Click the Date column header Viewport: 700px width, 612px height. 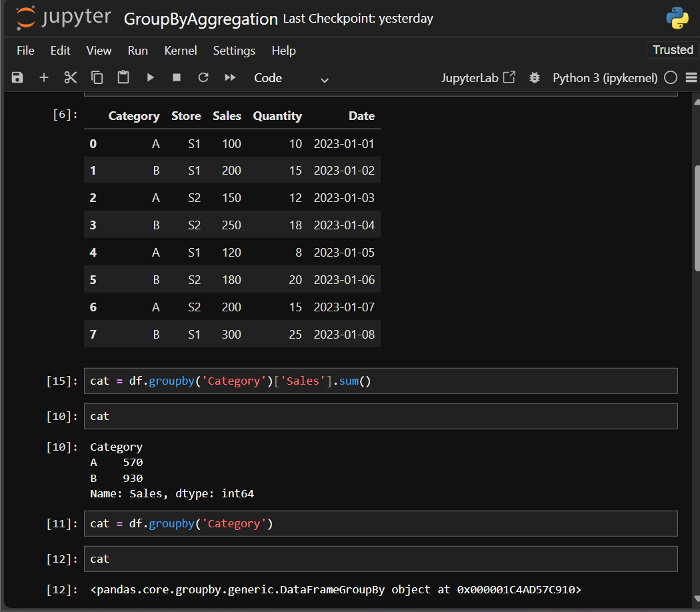361,116
